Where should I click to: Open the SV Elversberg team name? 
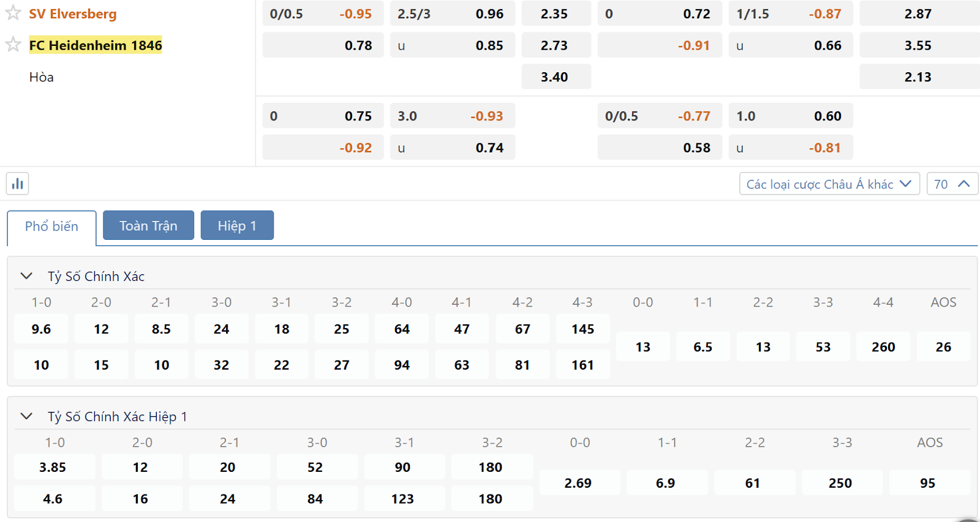73,13
